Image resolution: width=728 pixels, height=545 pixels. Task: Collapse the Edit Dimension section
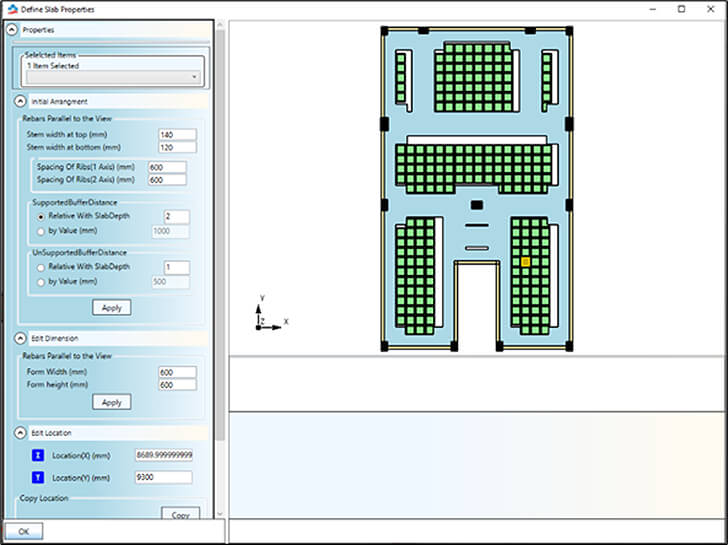(x=20, y=339)
